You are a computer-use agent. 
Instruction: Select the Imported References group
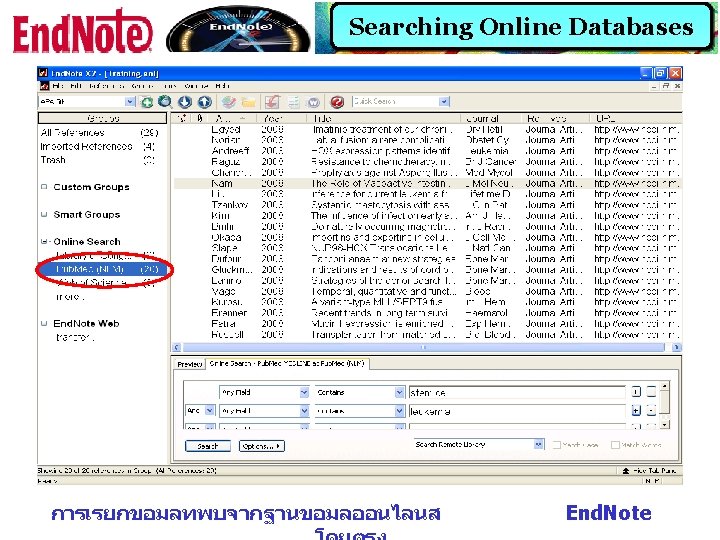tap(97, 146)
